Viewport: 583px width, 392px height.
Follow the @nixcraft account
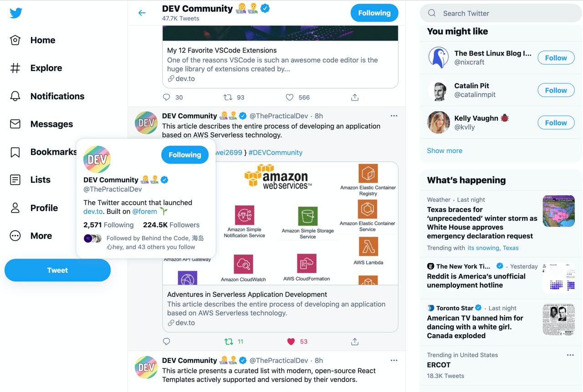coord(556,58)
